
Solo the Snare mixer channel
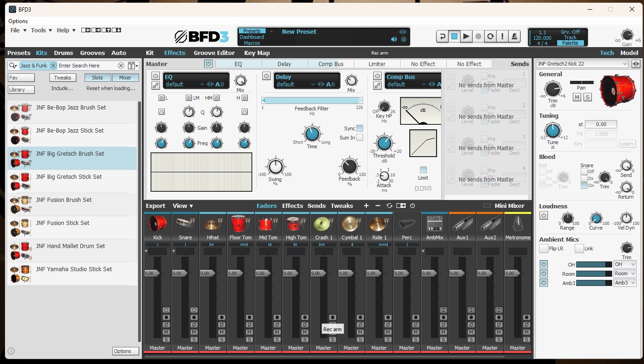[194, 340]
